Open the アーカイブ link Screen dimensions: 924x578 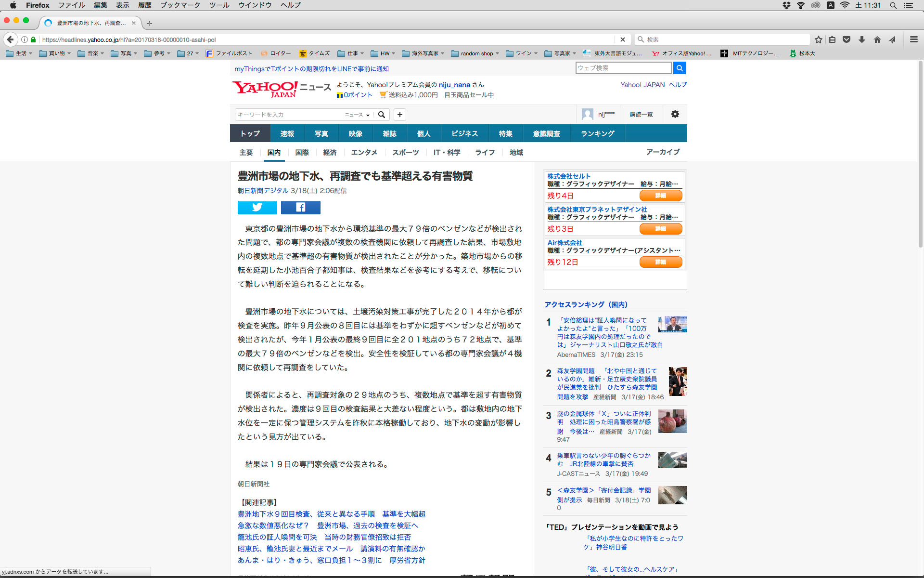[663, 152]
